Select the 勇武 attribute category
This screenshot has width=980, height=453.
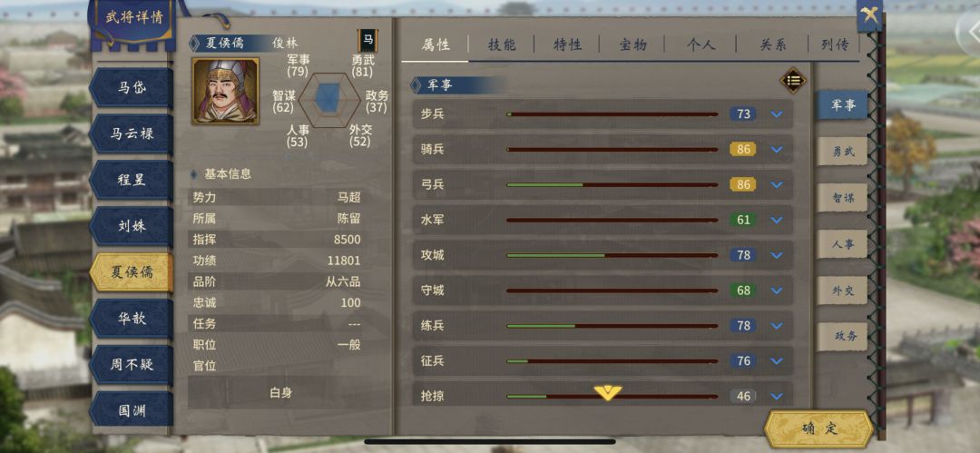[x=842, y=152]
